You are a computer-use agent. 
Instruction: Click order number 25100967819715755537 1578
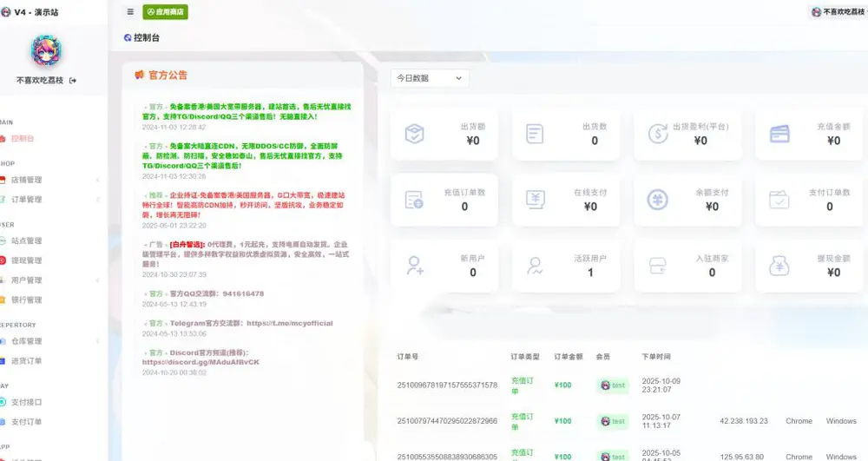tap(447, 385)
